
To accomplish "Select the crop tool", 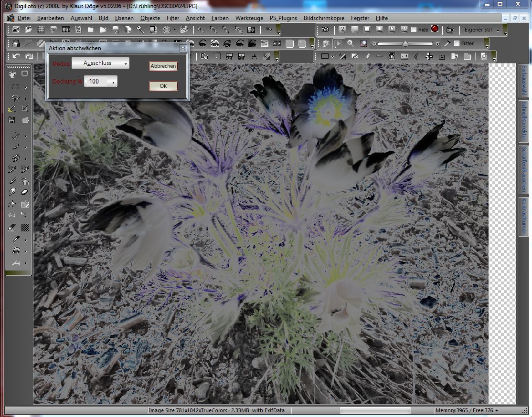I will tap(25, 109).
